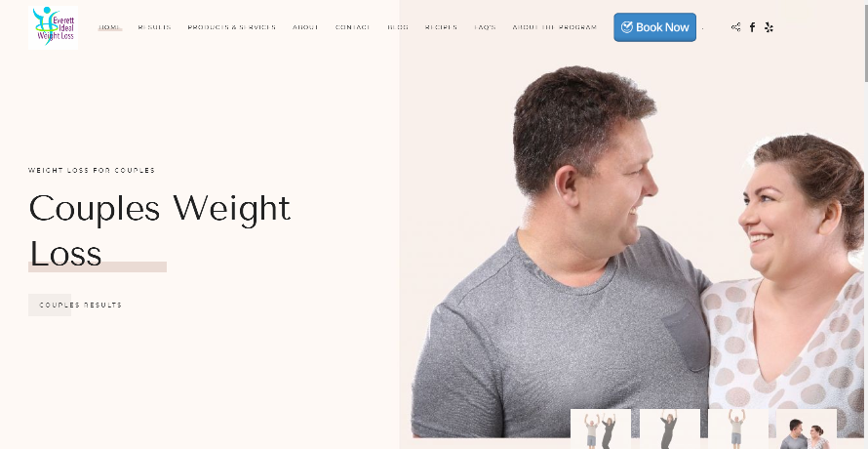Screen dimensions: 868x449
Task: Open the share icon in header
Action: tap(735, 27)
